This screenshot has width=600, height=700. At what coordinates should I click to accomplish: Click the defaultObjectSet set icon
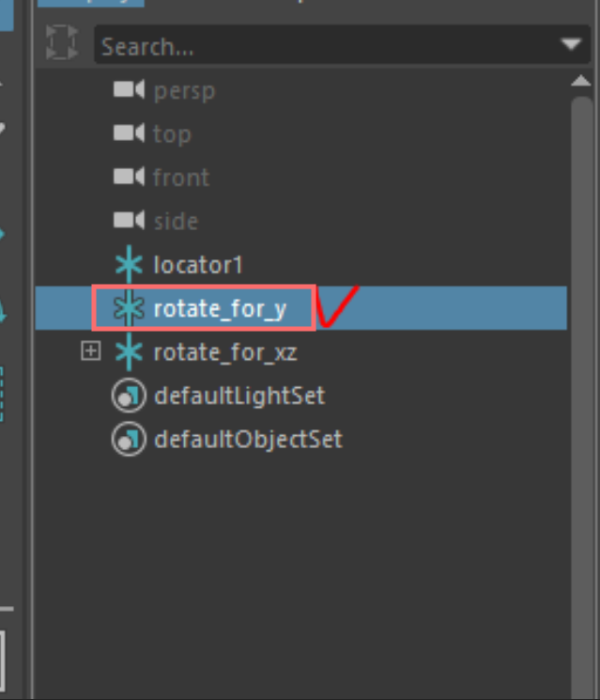click(x=128, y=439)
